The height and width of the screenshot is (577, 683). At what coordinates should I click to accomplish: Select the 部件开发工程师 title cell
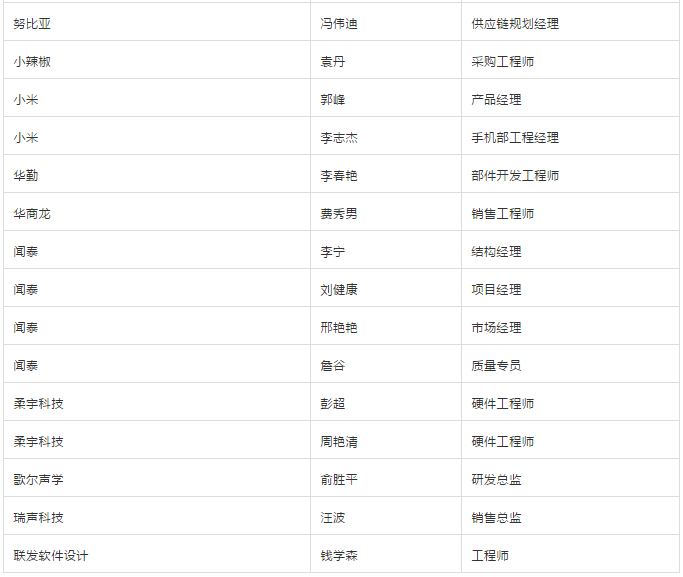point(515,175)
